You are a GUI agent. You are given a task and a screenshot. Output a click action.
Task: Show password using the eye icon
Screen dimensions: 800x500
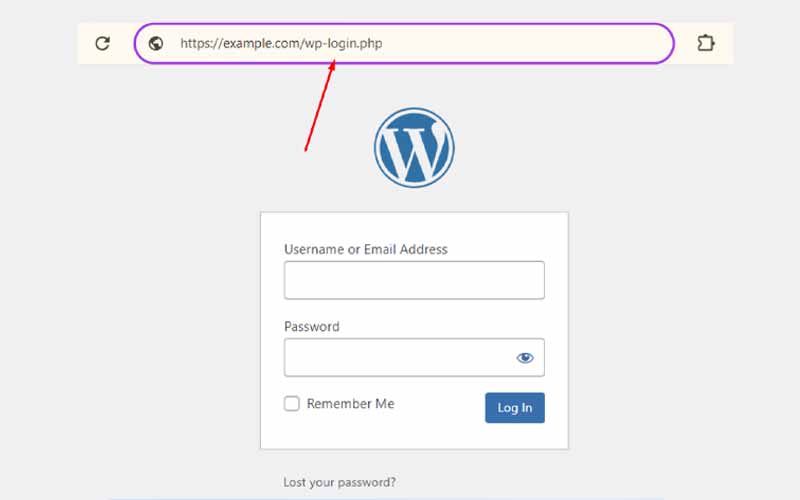[x=525, y=358]
